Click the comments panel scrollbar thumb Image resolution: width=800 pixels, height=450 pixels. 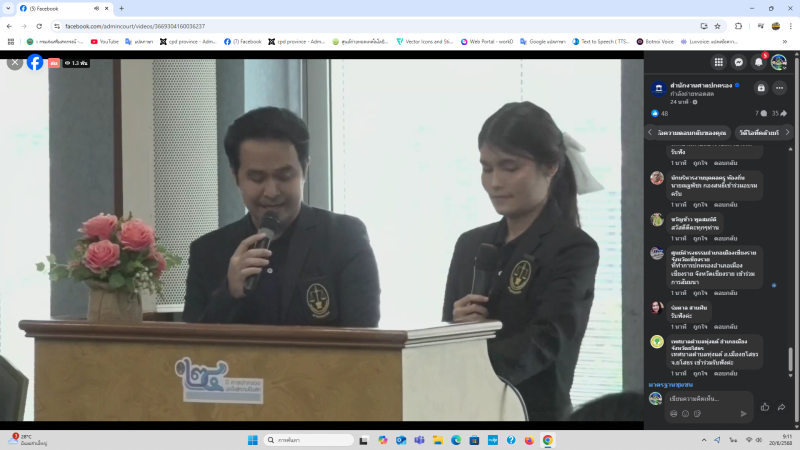(x=791, y=359)
